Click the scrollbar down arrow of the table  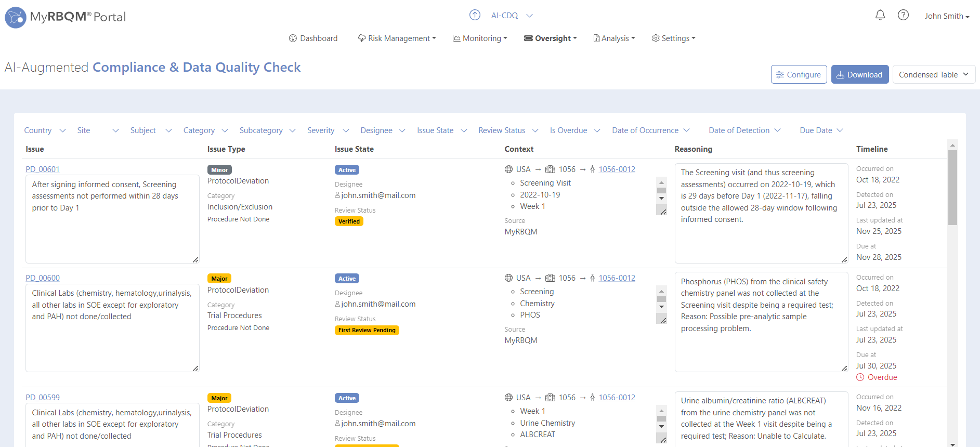coord(952,444)
